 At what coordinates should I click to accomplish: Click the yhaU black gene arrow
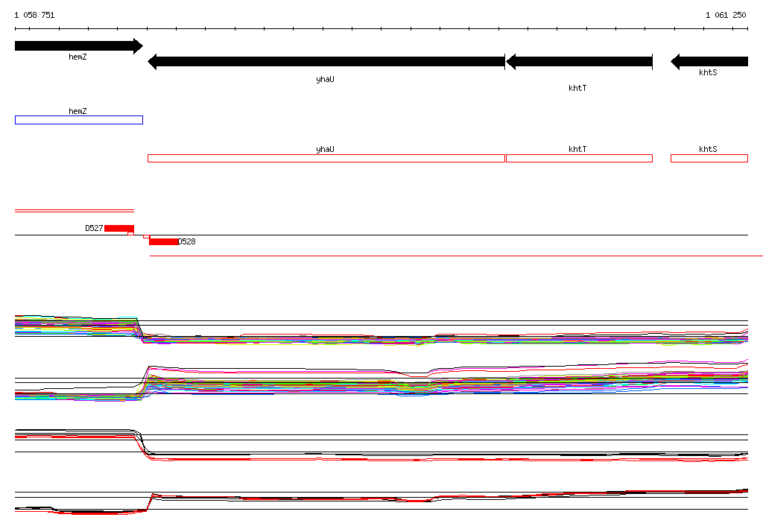click(326, 62)
